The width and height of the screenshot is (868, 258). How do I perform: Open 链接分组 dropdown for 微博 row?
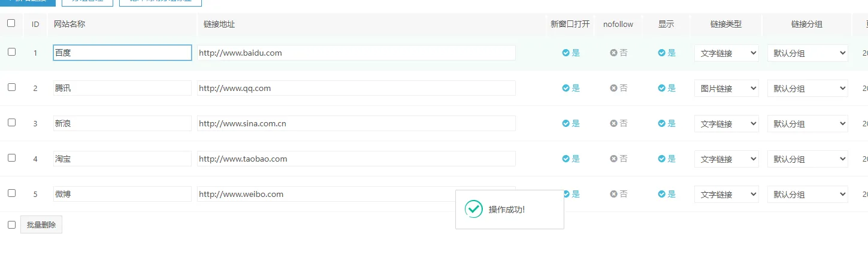click(x=807, y=194)
